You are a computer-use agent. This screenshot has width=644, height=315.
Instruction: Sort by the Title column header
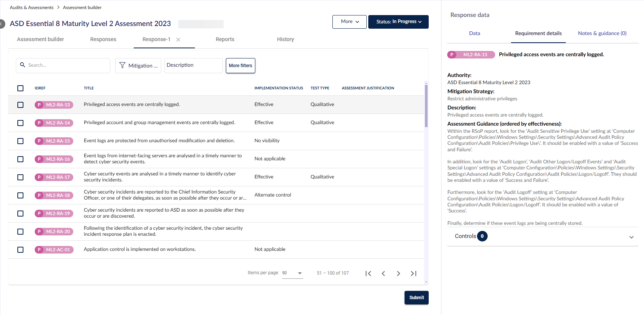89,88
